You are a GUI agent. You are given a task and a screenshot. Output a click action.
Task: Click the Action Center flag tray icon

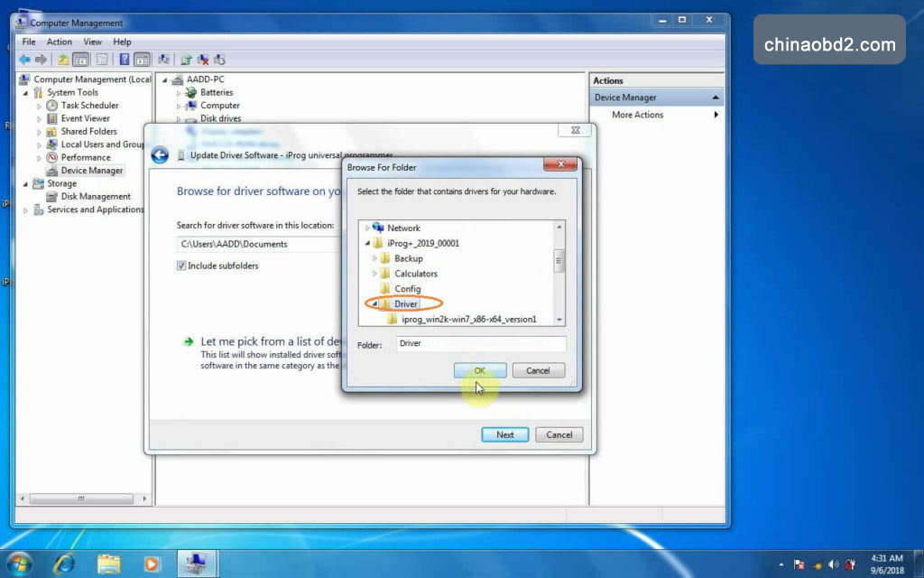click(799, 564)
